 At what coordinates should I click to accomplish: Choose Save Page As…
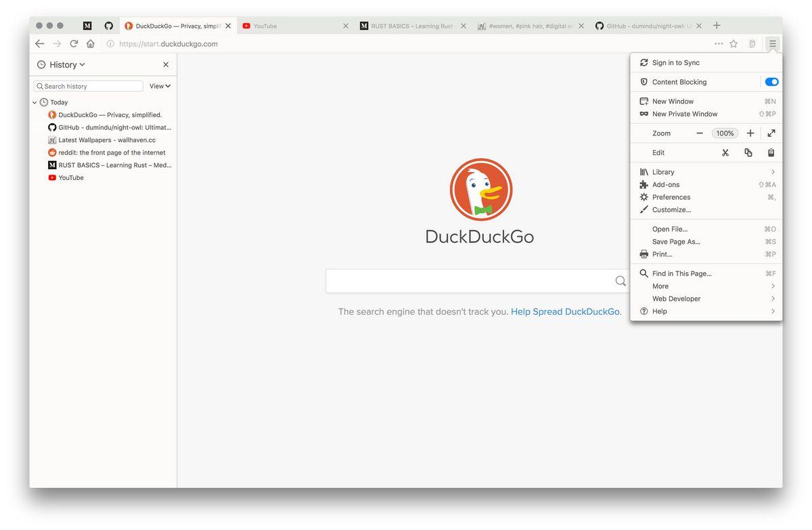706,242
